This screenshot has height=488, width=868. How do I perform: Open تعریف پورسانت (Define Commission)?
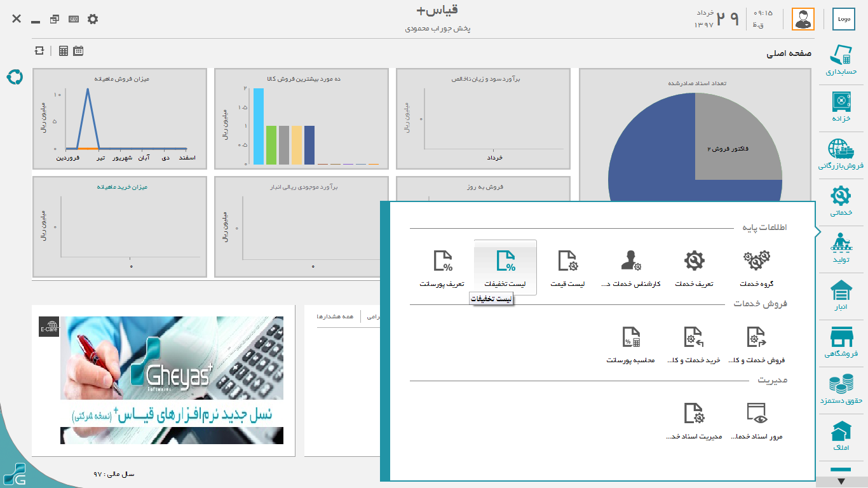coord(442,268)
